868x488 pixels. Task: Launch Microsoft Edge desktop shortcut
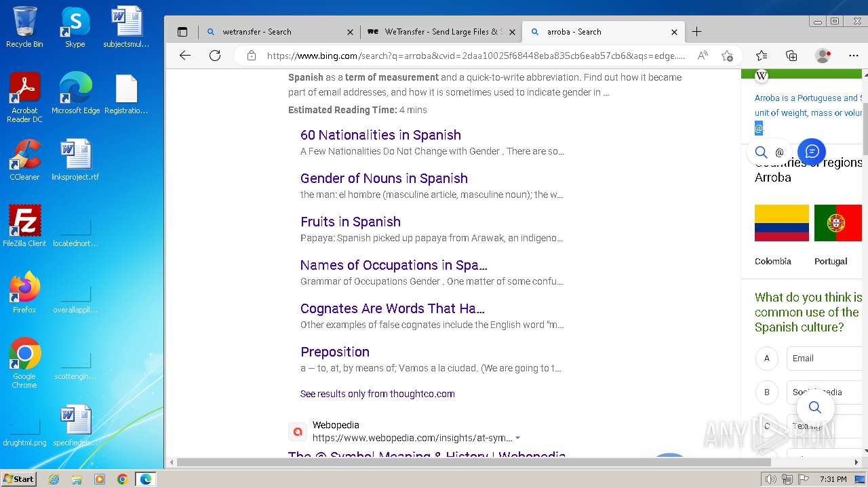pyautogui.click(x=75, y=94)
